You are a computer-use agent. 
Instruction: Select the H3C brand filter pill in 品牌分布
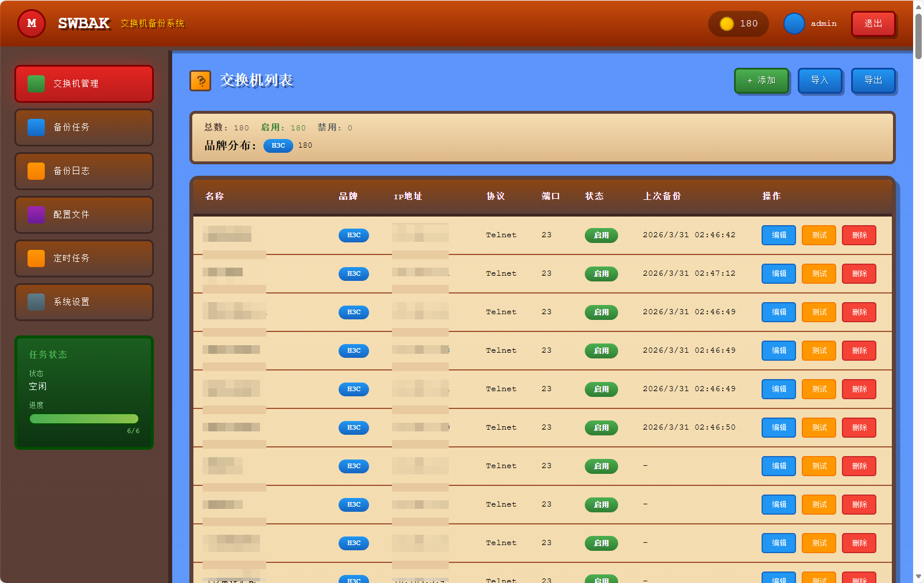(278, 146)
